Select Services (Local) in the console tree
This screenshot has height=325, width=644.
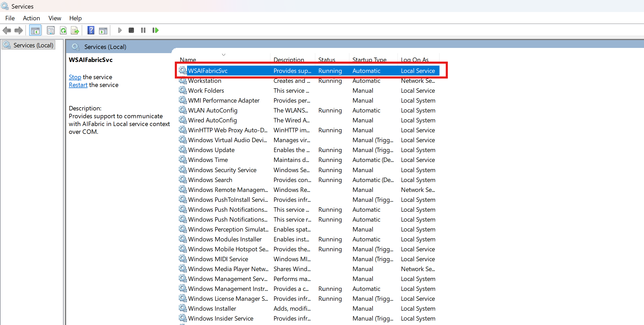(x=28, y=45)
